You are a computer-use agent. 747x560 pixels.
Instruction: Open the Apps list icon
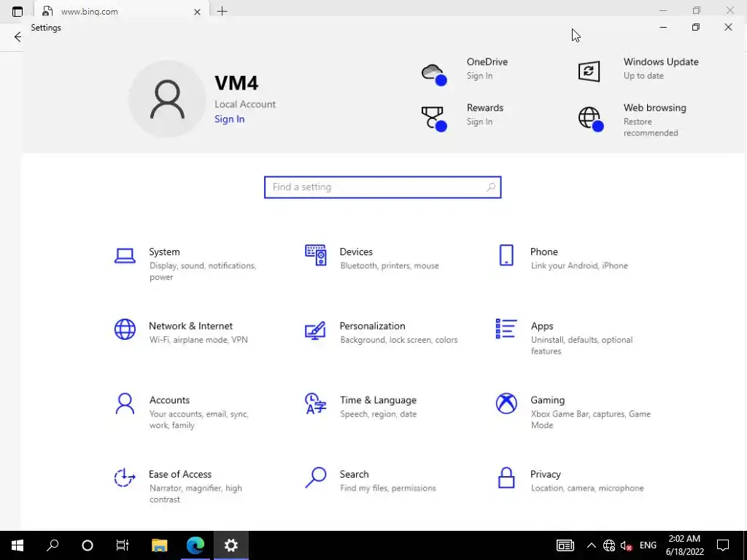(x=506, y=329)
